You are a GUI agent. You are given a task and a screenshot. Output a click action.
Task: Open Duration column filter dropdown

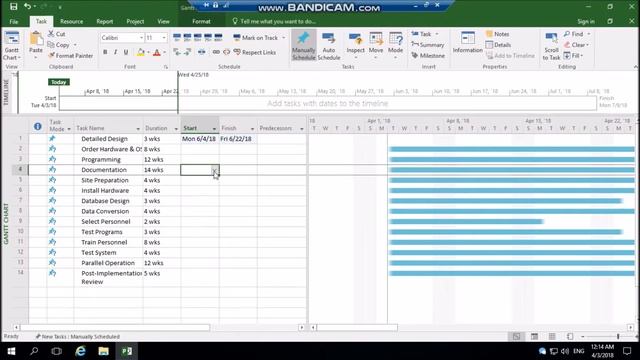176,129
